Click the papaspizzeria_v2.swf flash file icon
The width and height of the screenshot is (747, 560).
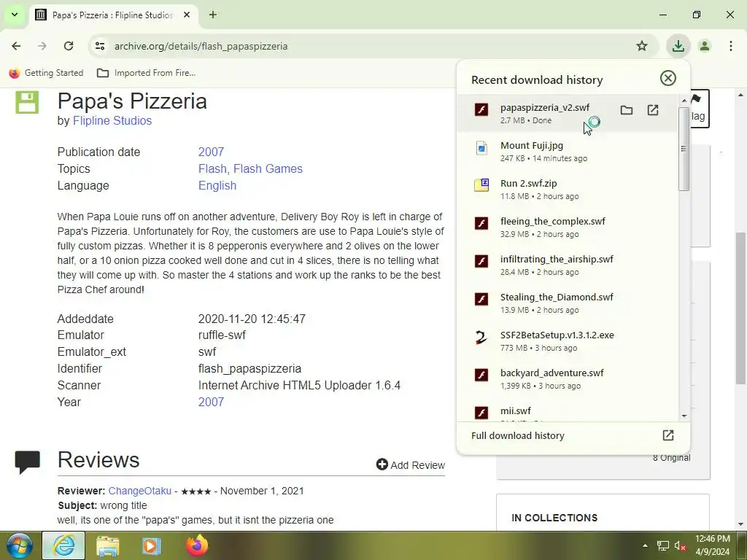[481, 110]
